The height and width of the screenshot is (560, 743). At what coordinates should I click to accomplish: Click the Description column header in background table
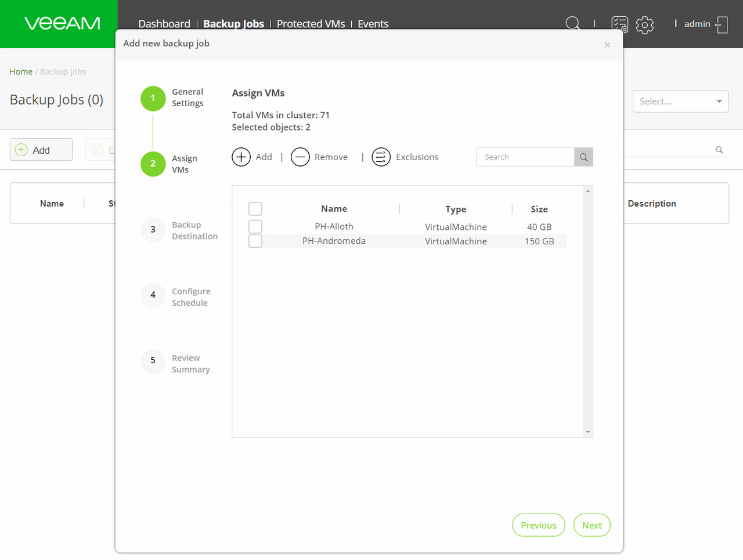[652, 204]
